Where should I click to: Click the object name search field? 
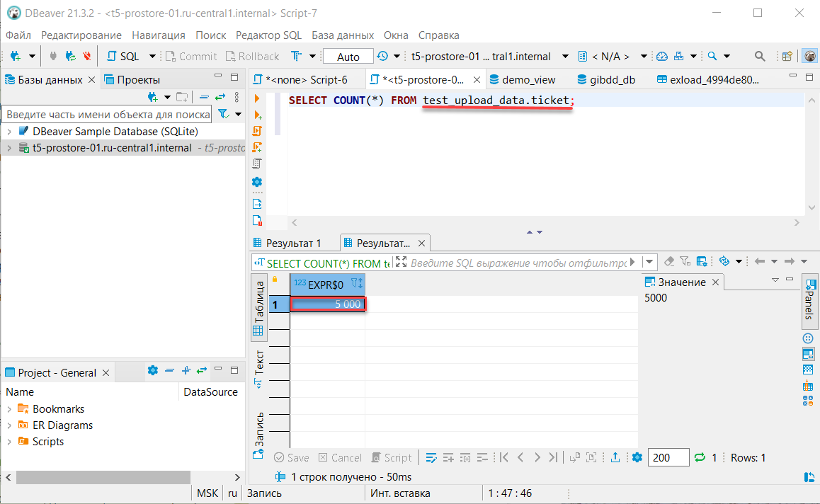108,115
